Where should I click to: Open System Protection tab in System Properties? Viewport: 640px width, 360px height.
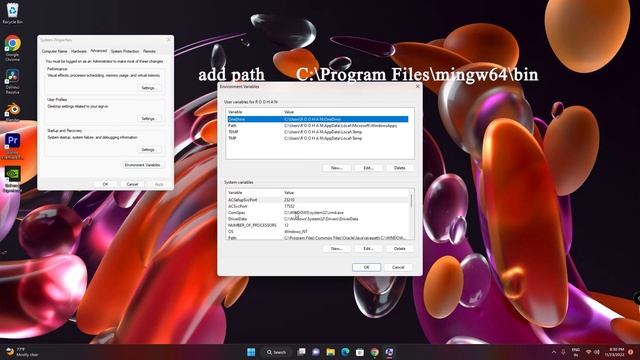125,51
